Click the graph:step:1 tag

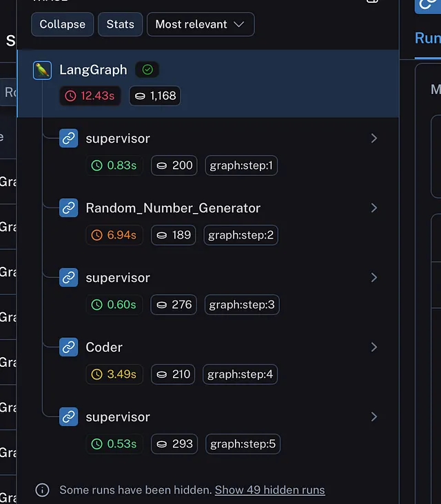[241, 165]
